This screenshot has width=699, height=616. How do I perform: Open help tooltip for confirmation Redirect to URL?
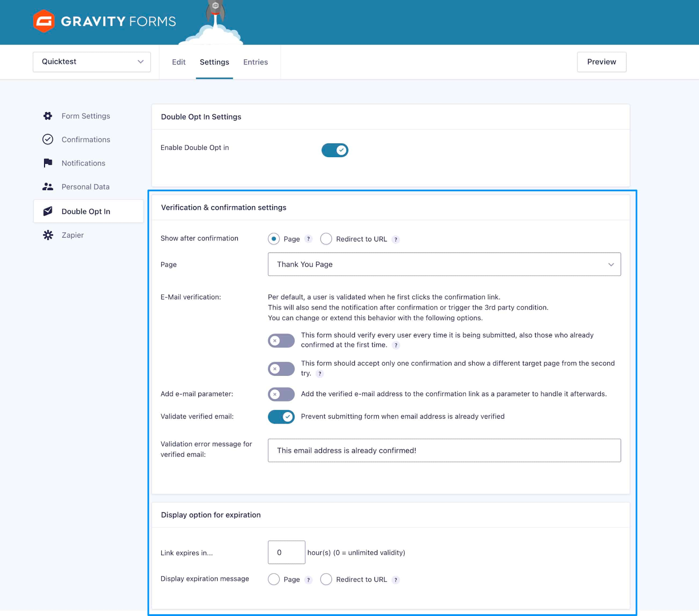pyautogui.click(x=396, y=239)
